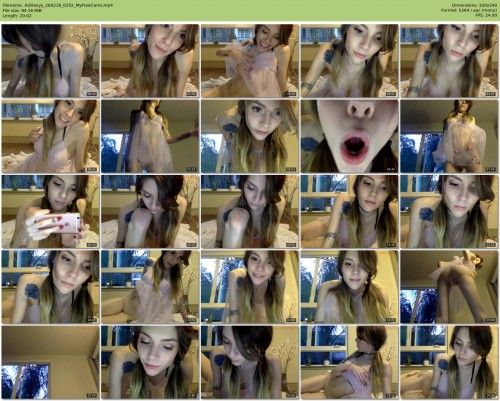Click the FPS value in the header
The width and height of the screenshot is (500, 401).
487,15
